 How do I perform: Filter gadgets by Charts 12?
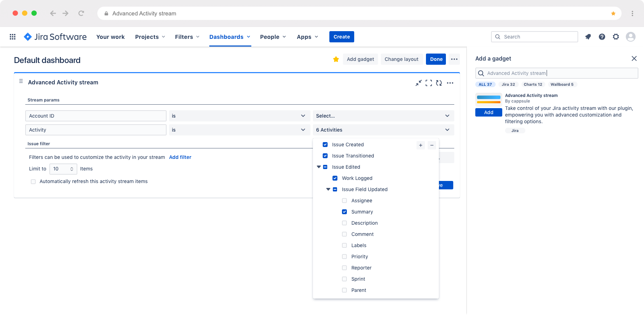coord(533,84)
